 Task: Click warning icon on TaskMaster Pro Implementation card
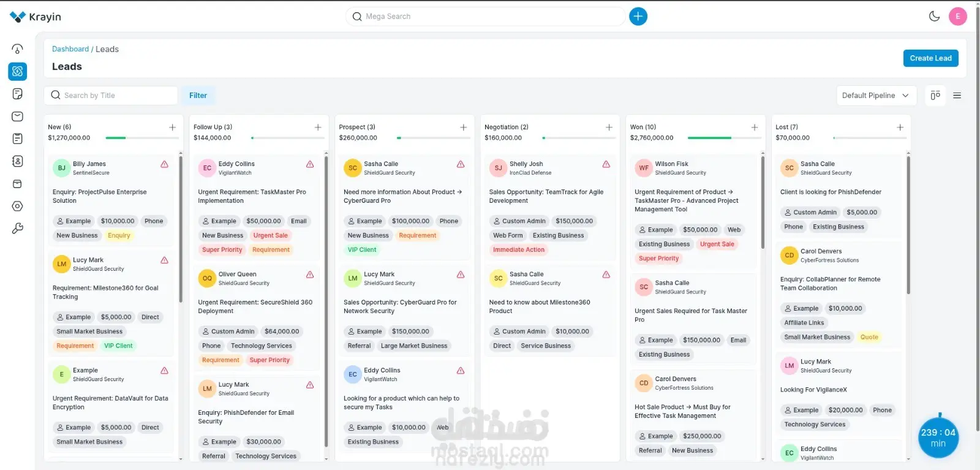310,164
